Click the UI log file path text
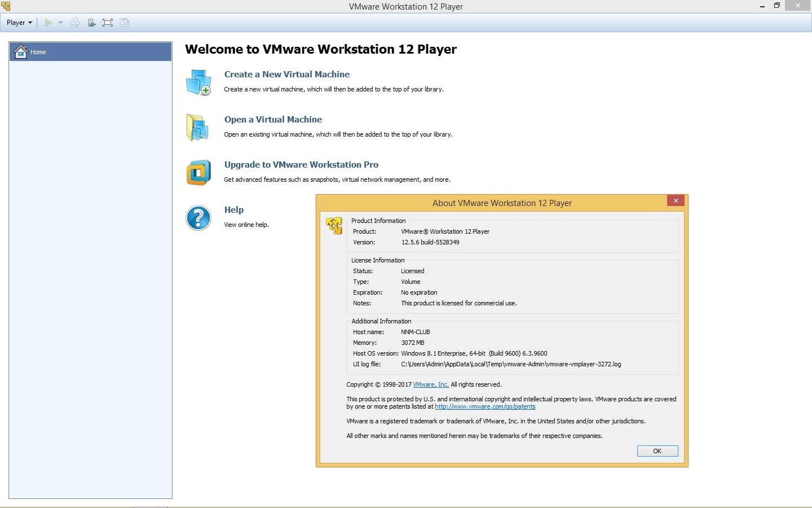 tap(511, 364)
